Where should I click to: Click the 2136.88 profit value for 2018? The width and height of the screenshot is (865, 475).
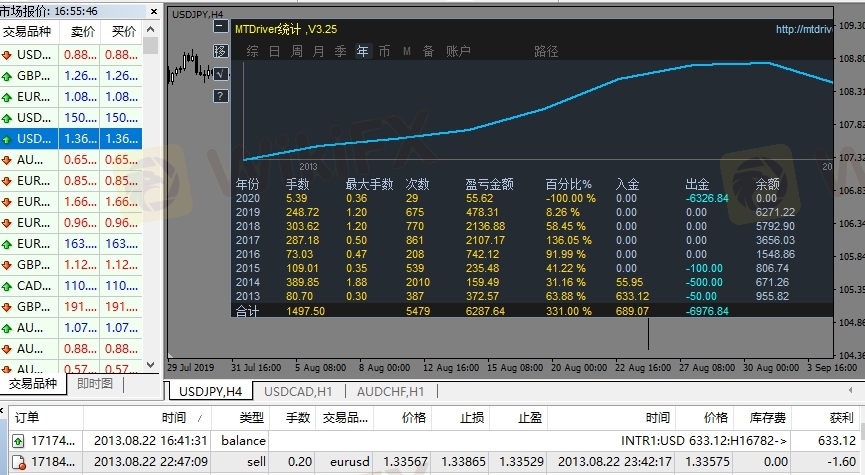(485, 226)
